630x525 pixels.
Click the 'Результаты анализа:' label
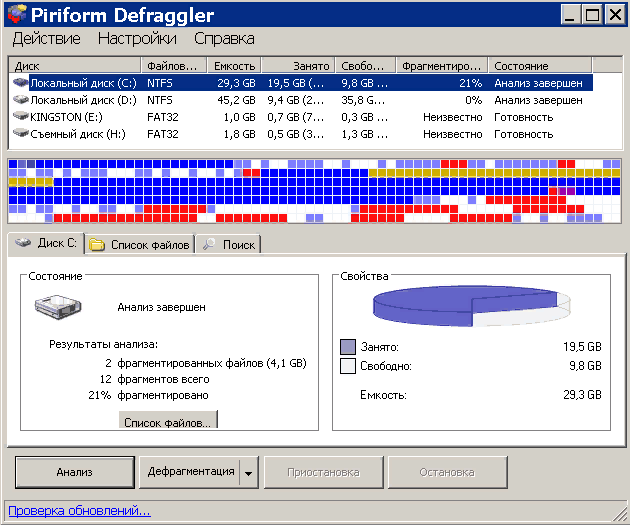click(x=103, y=344)
